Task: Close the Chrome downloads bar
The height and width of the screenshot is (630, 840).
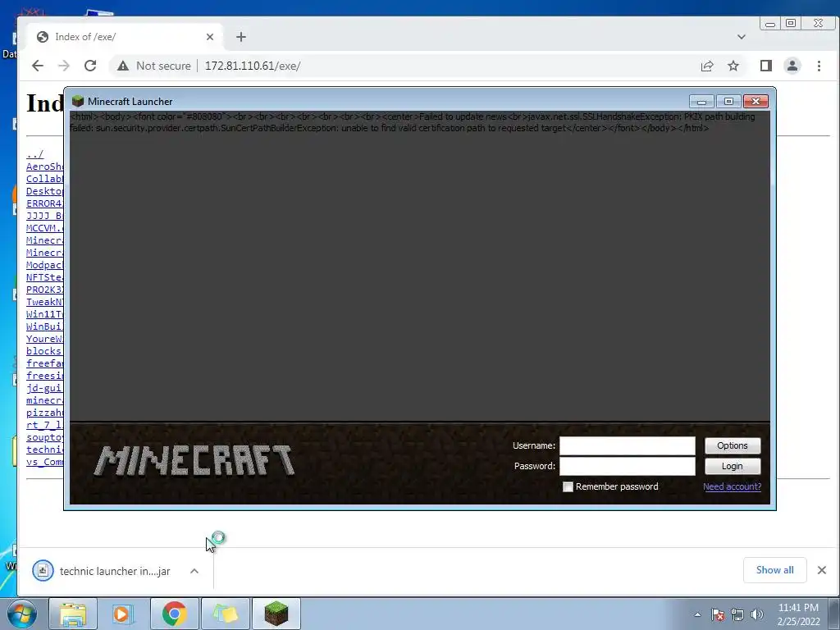Action: 822,570
